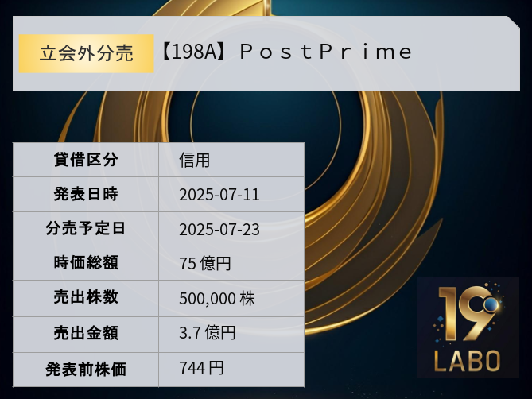The width and height of the screenshot is (532, 399).
Task: Select the 発表前株価 row label
Action: [x=86, y=370]
